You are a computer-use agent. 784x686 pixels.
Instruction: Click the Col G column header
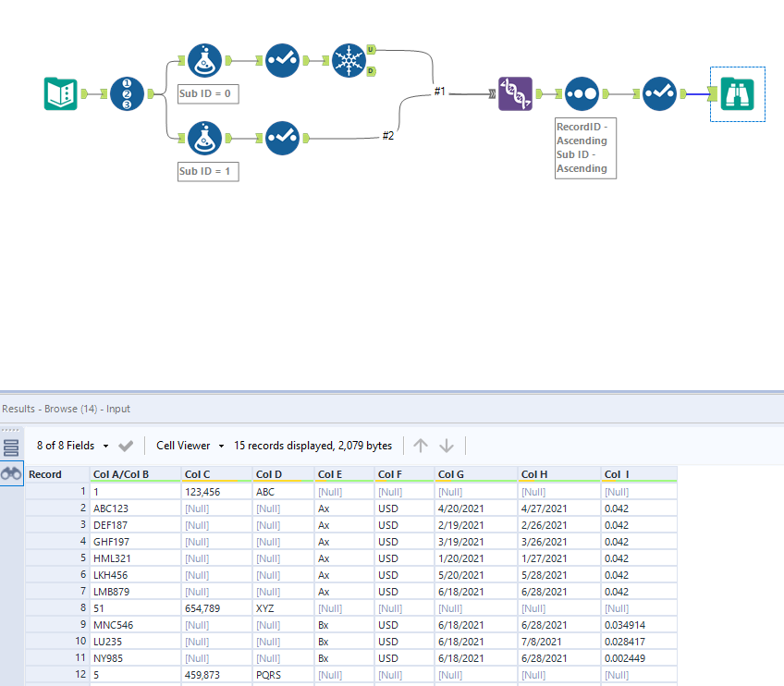click(x=476, y=474)
